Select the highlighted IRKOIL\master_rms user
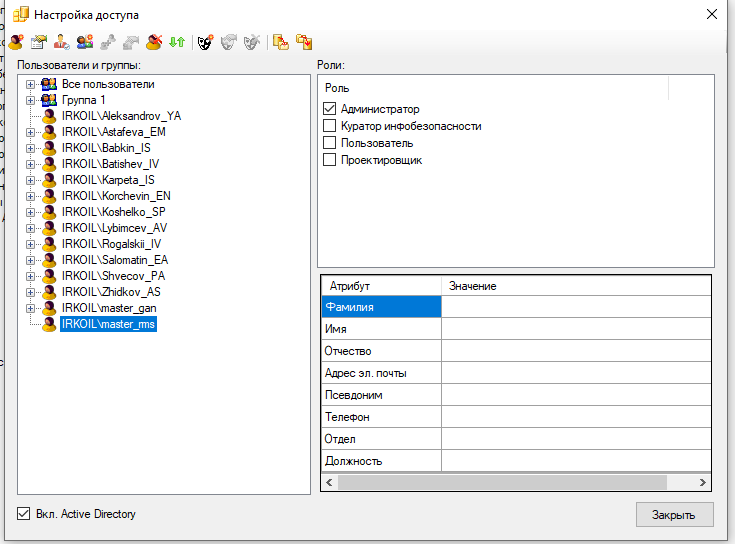Screen dimensions: 735x544 (x=108, y=324)
